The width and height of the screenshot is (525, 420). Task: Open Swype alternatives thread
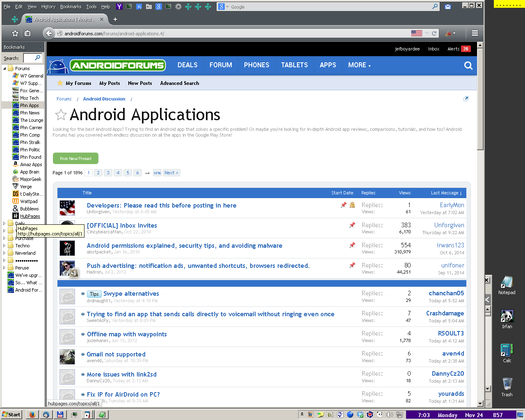pos(131,294)
